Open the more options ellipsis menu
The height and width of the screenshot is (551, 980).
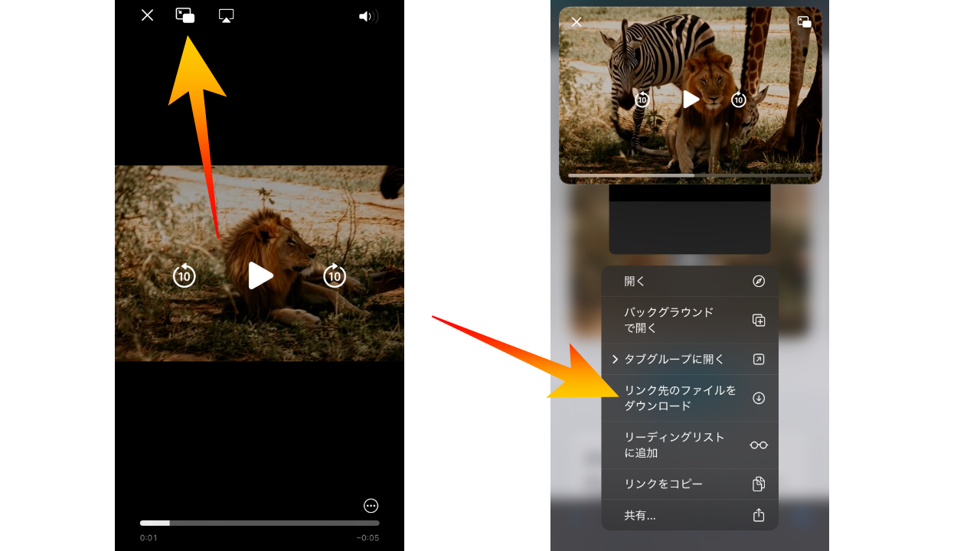[371, 505]
